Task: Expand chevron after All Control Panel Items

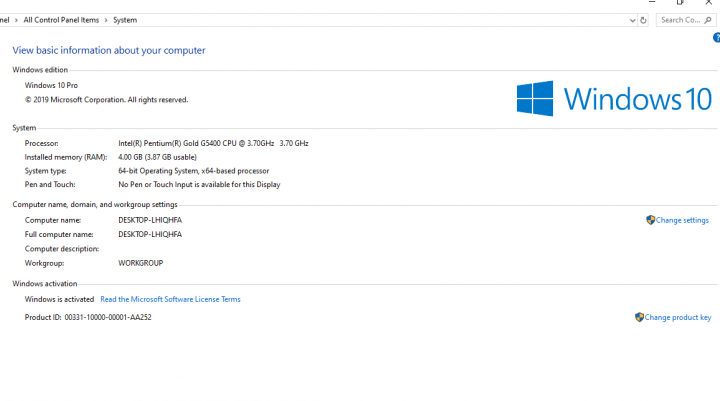Action: point(106,20)
